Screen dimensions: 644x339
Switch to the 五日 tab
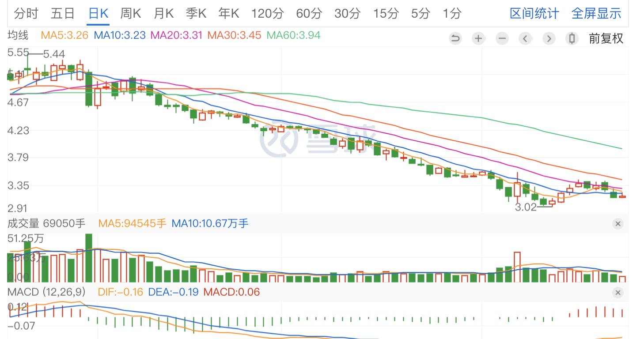click(x=63, y=14)
